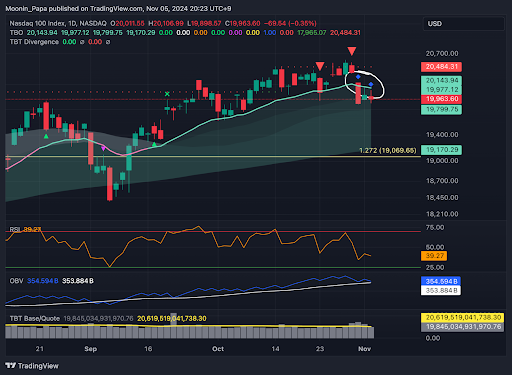The height and width of the screenshot is (375, 512).
Task: Click the OBV indicator label
Action: (x=16, y=281)
